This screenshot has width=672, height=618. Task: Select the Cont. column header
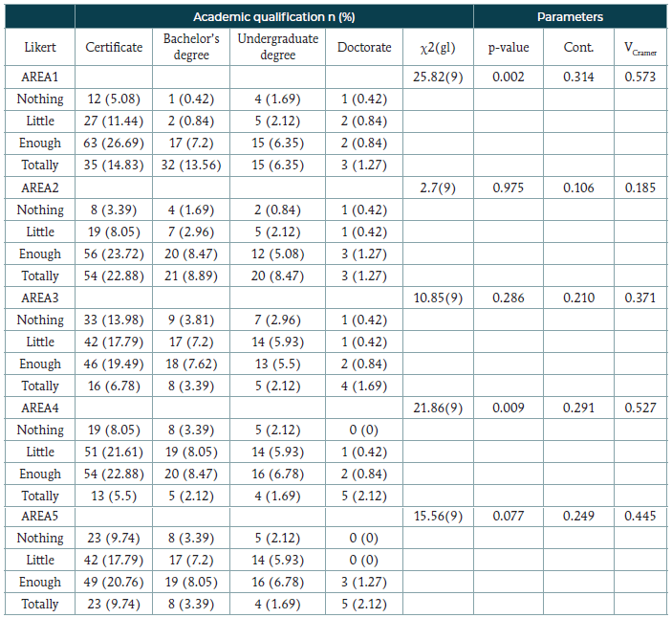pos(578,48)
